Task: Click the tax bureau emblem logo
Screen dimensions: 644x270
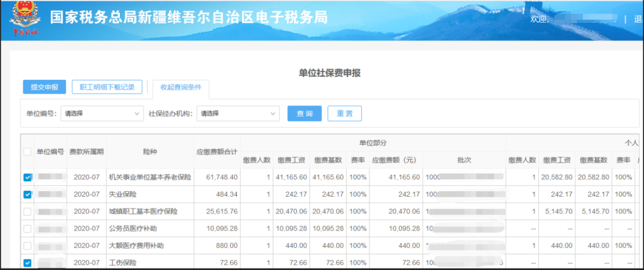Action: 24,19
